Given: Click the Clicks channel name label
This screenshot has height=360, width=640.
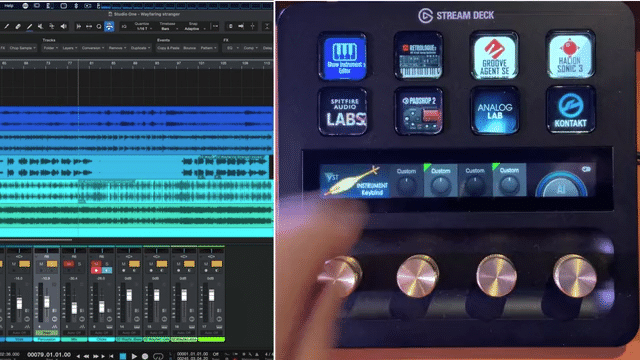Looking at the screenshot, I should (101, 339).
